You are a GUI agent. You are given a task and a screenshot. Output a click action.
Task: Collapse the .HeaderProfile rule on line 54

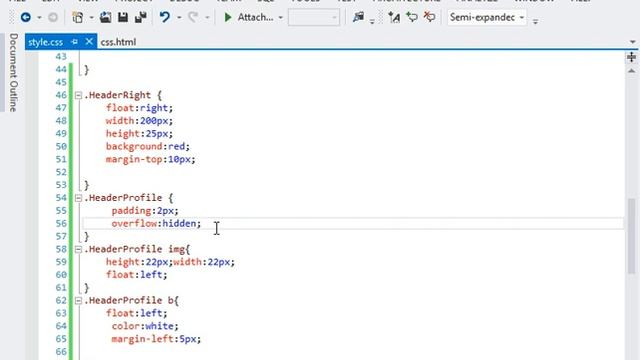click(x=78, y=198)
